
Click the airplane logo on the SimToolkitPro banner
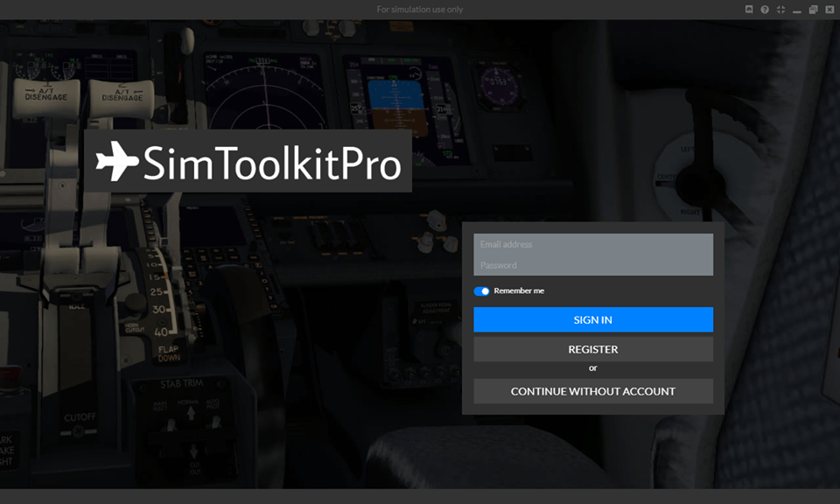[118, 160]
